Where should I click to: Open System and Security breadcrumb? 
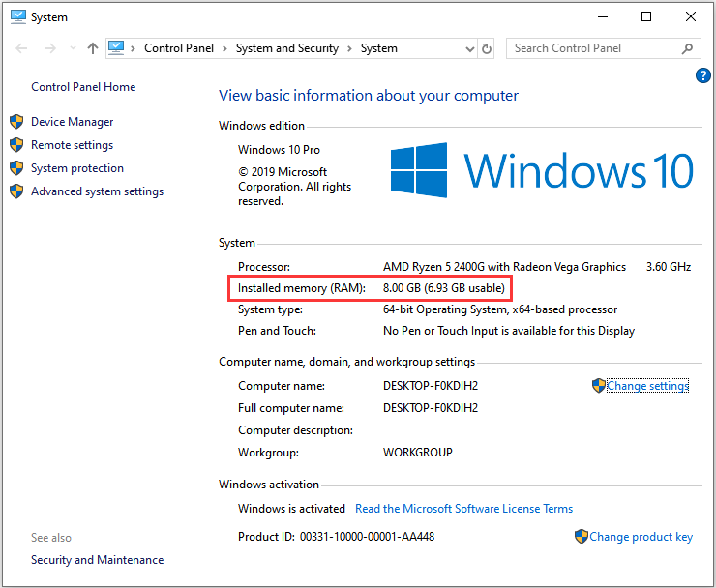(x=287, y=48)
